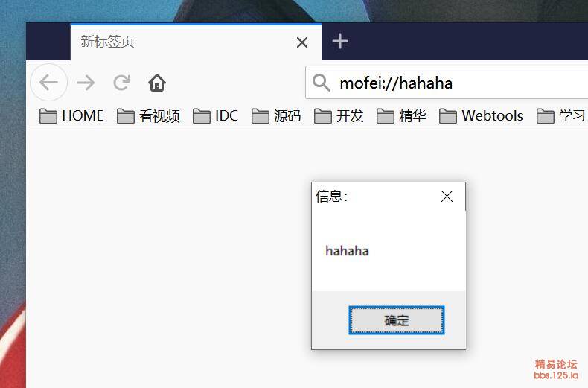This screenshot has height=388, width=588.
Task: Open a new tab with plus button
Action: (x=340, y=41)
